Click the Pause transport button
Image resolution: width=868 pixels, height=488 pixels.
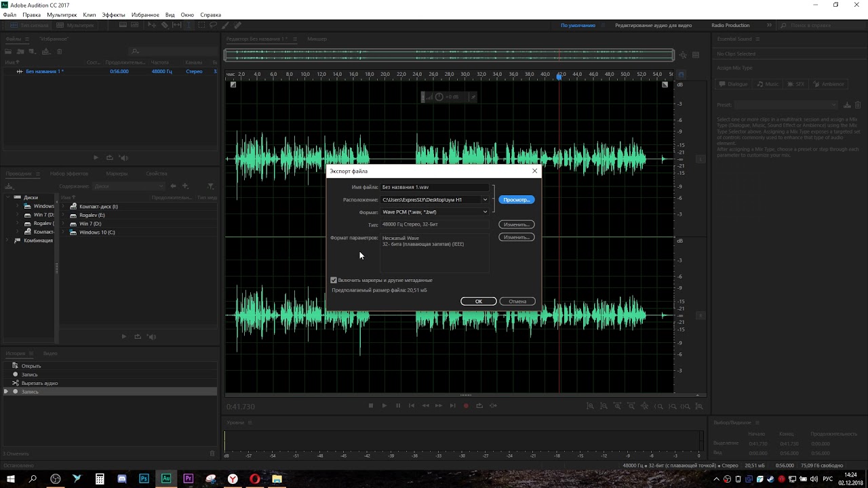(x=398, y=405)
